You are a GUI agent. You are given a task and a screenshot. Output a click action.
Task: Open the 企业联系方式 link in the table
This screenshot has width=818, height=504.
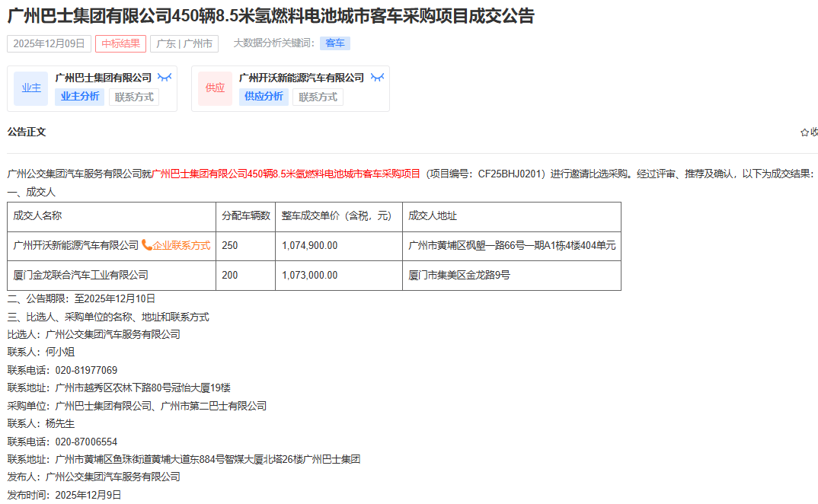[x=181, y=246]
